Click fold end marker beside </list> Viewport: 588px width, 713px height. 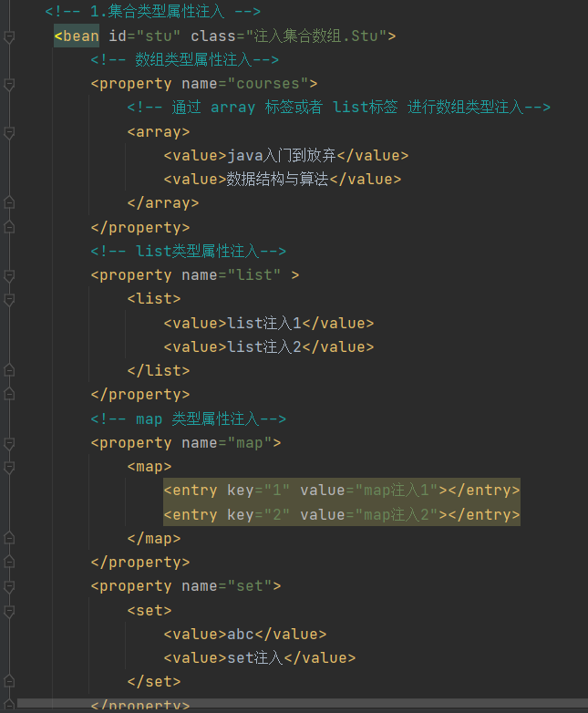[9, 370]
